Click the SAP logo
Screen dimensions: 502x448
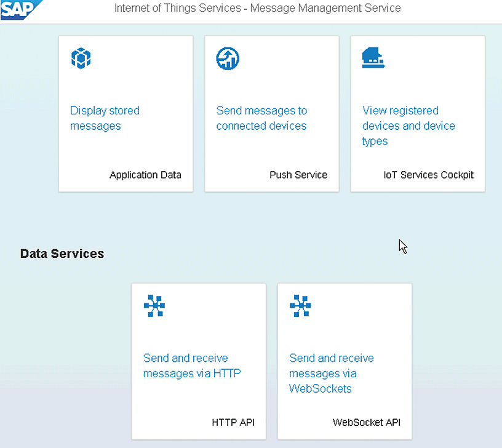pyautogui.click(x=22, y=10)
